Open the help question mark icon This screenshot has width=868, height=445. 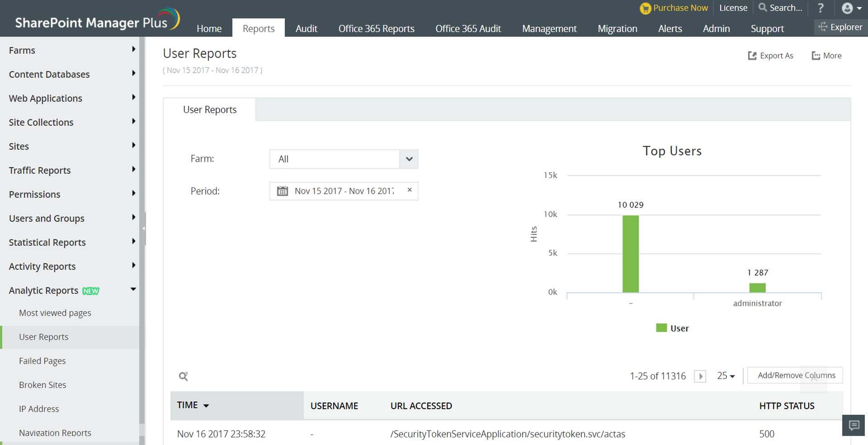click(821, 8)
